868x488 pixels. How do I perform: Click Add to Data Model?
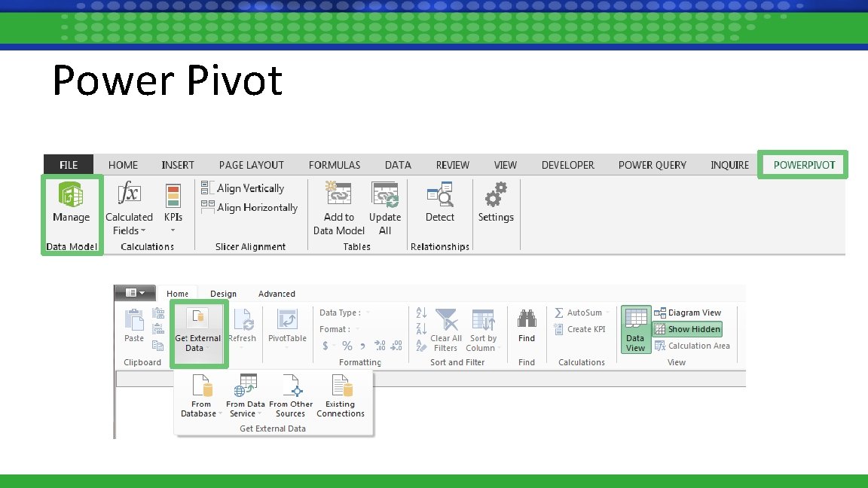(x=339, y=208)
